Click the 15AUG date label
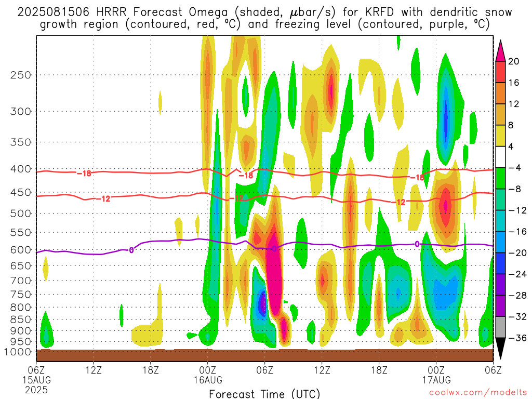Image resolution: width=532 pixels, height=399 pixels. [37, 380]
